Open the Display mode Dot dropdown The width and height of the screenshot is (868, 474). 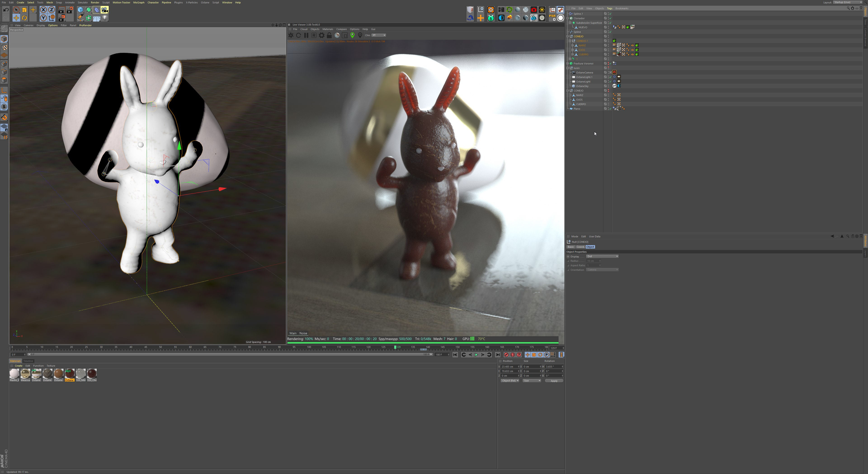(x=602, y=256)
